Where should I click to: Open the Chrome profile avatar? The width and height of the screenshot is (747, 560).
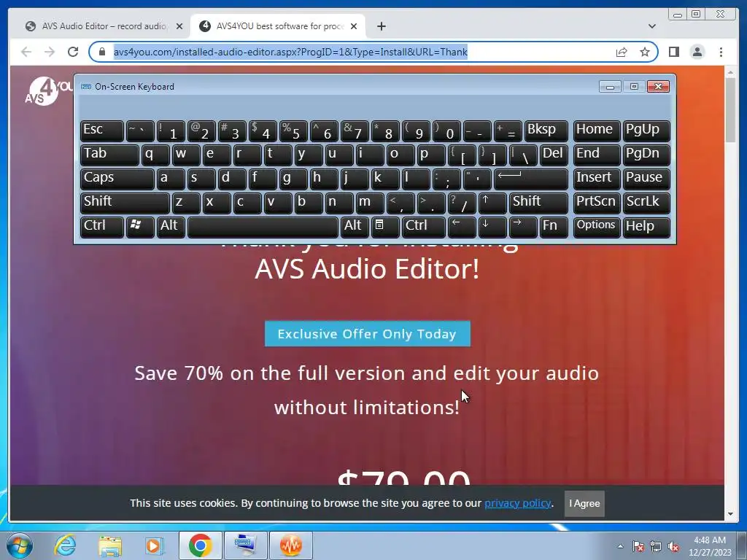click(697, 52)
